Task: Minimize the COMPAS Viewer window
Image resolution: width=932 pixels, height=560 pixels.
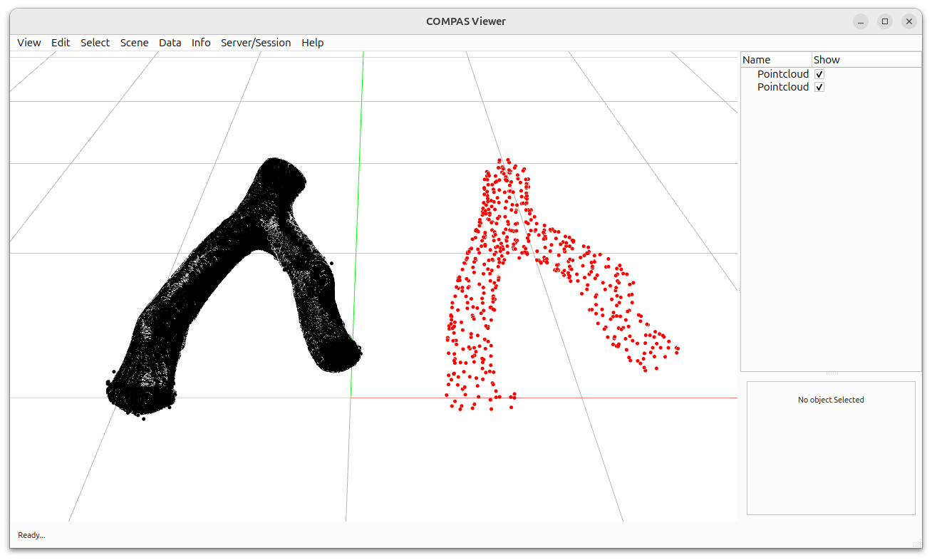Action: click(x=861, y=21)
